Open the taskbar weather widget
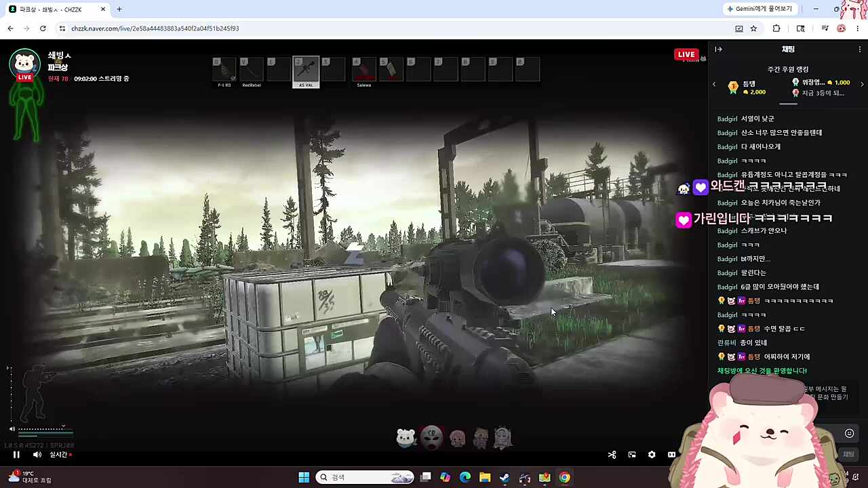Screen dimensions: 868x488 click(29, 477)
